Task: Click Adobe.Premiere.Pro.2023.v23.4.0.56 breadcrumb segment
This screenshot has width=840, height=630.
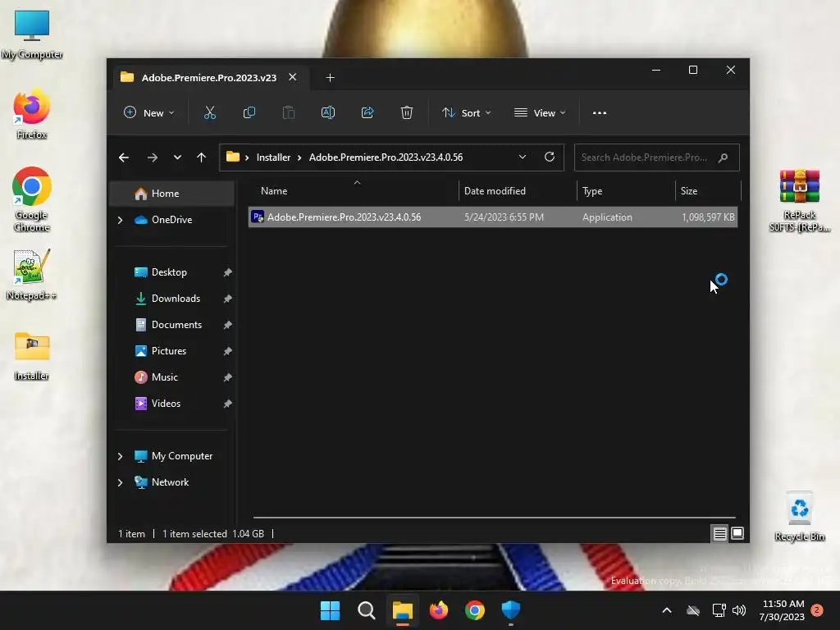Action: (x=386, y=157)
